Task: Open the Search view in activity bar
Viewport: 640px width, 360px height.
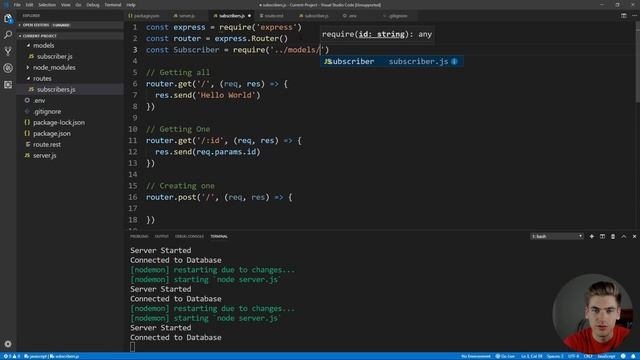Action: (8, 35)
